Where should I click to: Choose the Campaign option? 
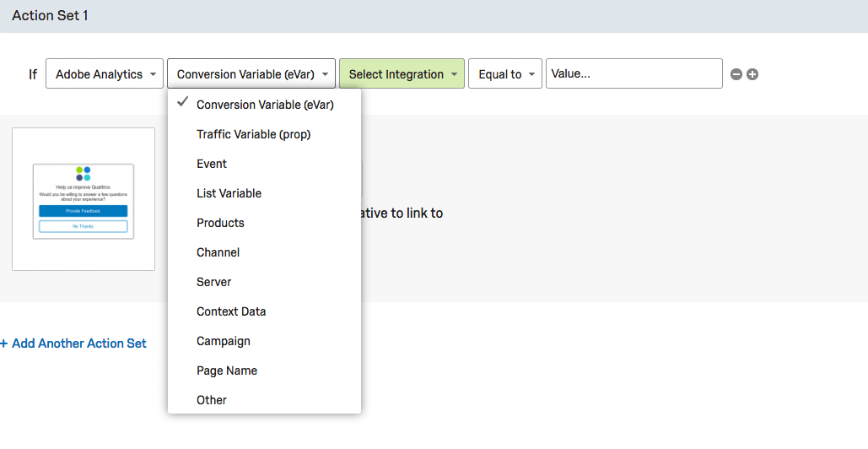pyautogui.click(x=265, y=341)
